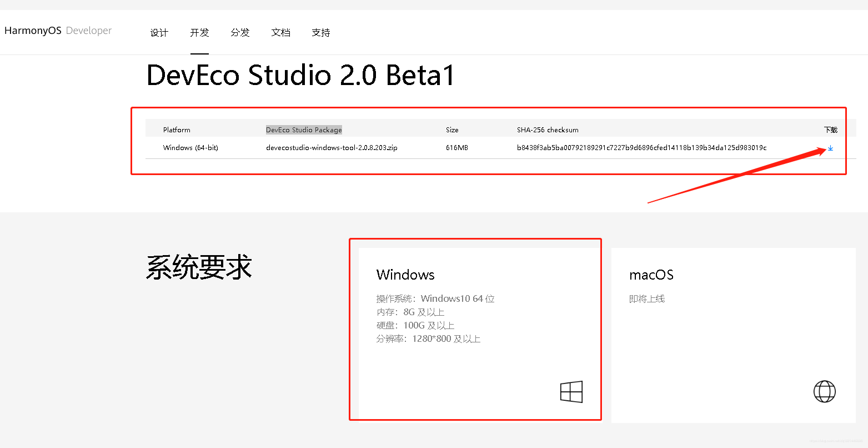This screenshot has width=868, height=448.
Task: Click the DevEco Studio Package column header
Action: 304,130
